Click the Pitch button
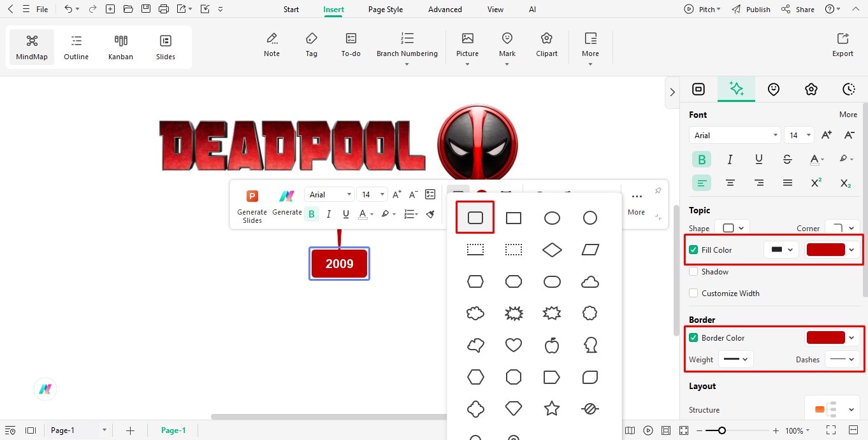Screen dimensions: 868x440 pyautogui.click(x=702, y=10)
